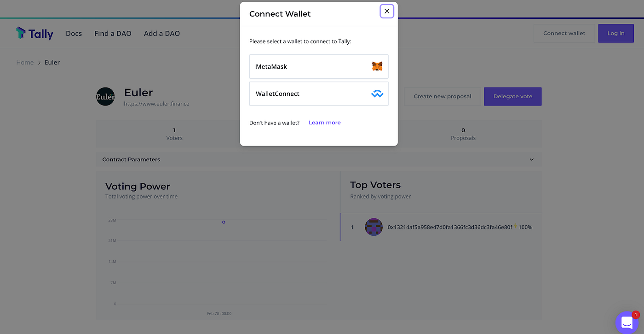Click the top voter avatar icon
The image size is (644, 334).
[374, 227]
